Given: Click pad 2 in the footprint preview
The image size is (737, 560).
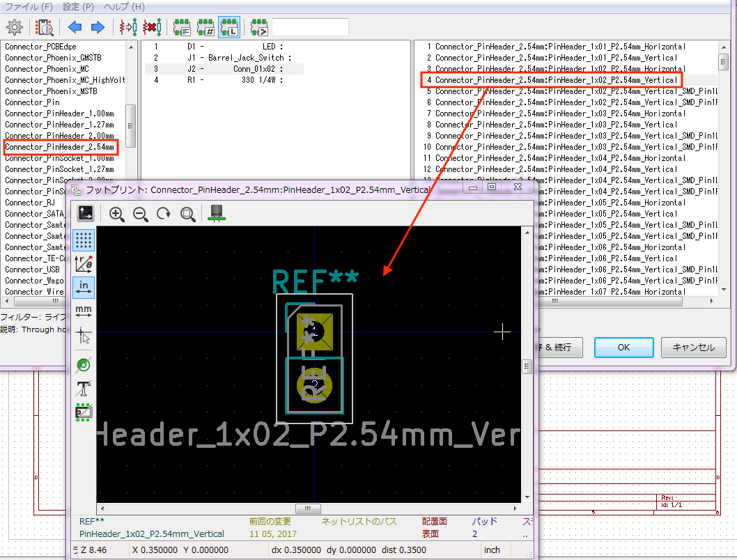Looking at the screenshot, I should 314,385.
